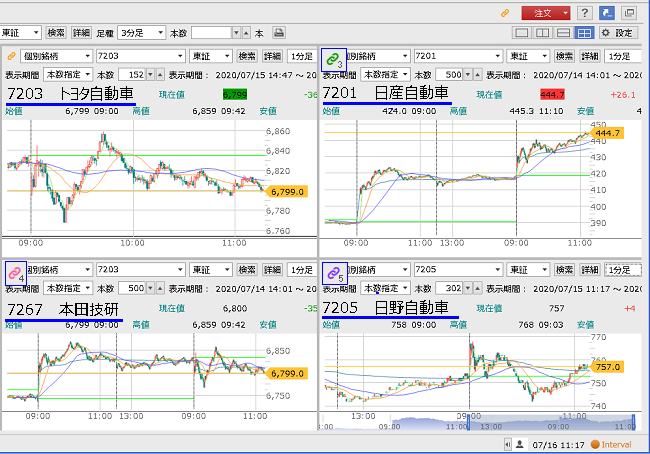
Task: Open the 東証 dropdown in Nissan panel
Action: 528,56
